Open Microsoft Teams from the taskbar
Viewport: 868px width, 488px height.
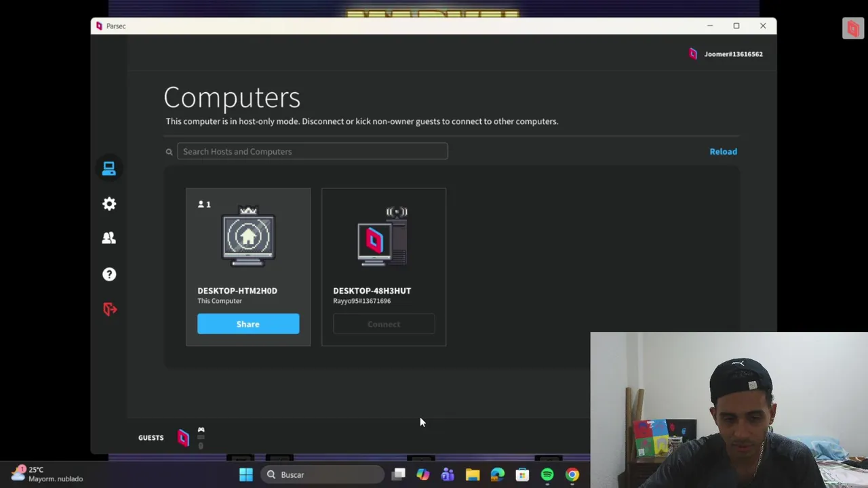tap(448, 475)
